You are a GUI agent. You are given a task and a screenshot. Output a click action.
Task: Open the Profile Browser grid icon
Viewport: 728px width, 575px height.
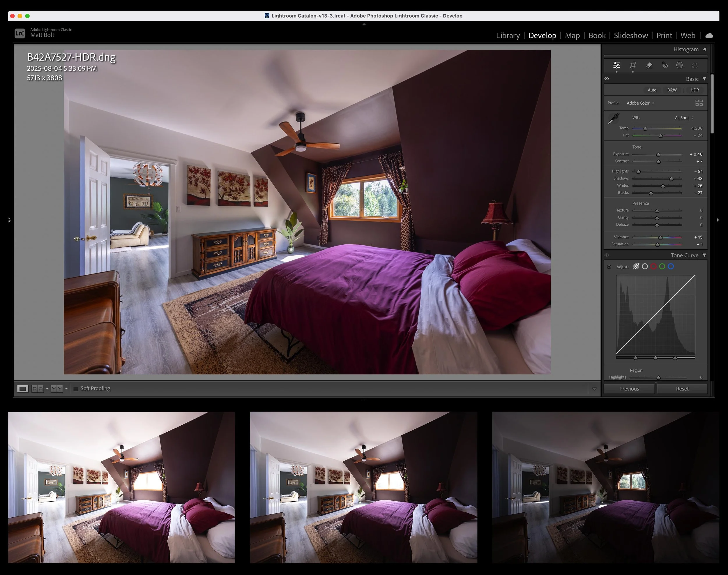699,103
